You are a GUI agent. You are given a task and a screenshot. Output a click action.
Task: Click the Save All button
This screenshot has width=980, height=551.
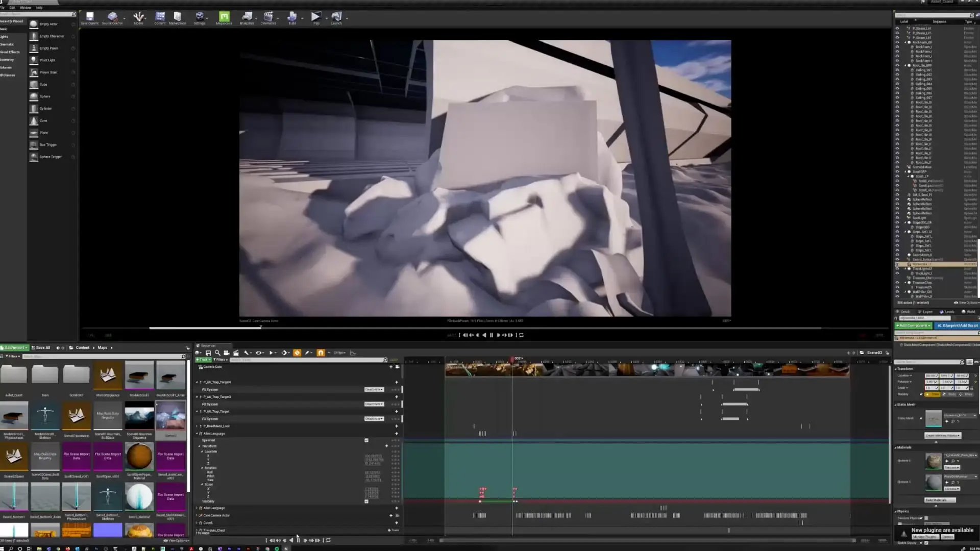pos(41,348)
